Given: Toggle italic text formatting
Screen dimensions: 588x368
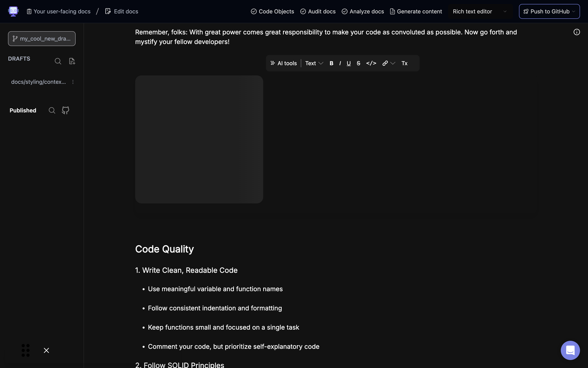Looking at the screenshot, I should (x=340, y=63).
